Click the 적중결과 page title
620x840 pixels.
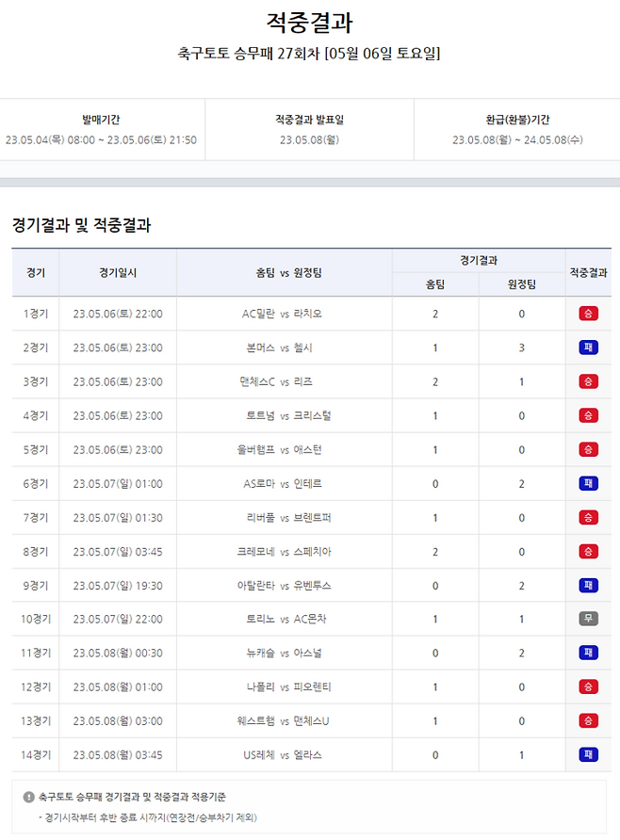pyautogui.click(x=310, y=23)
